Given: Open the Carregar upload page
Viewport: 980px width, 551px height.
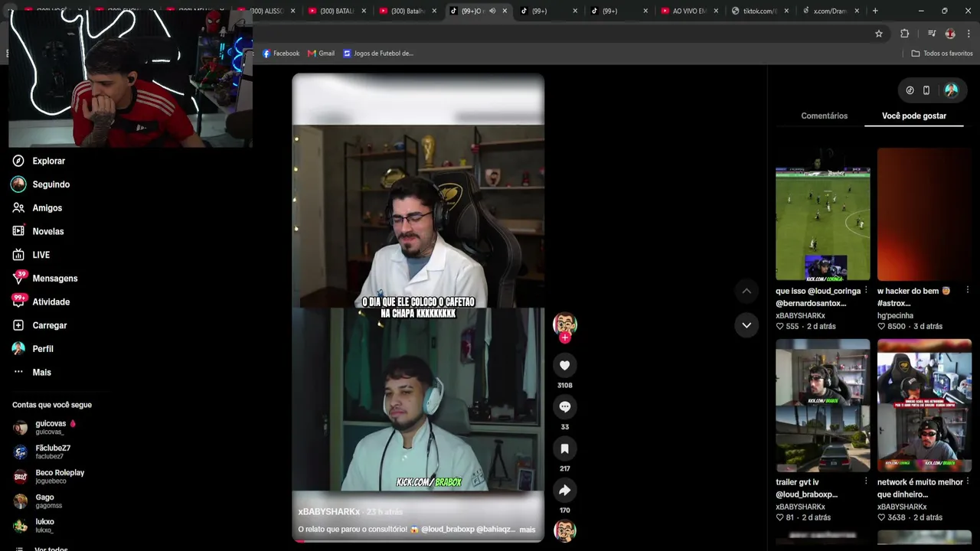Looking at the screenshot, I should coord(49,325).
